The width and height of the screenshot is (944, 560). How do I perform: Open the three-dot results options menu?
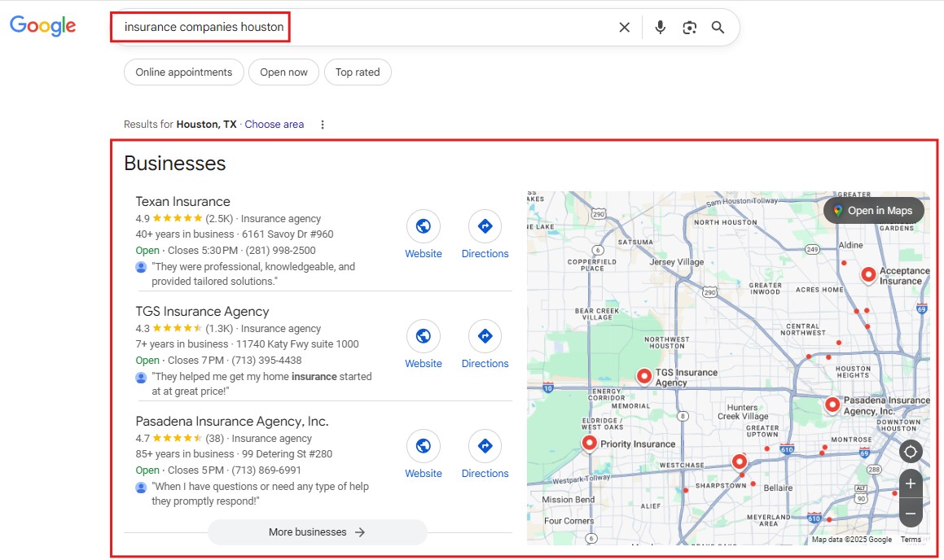tap(323, 124)
